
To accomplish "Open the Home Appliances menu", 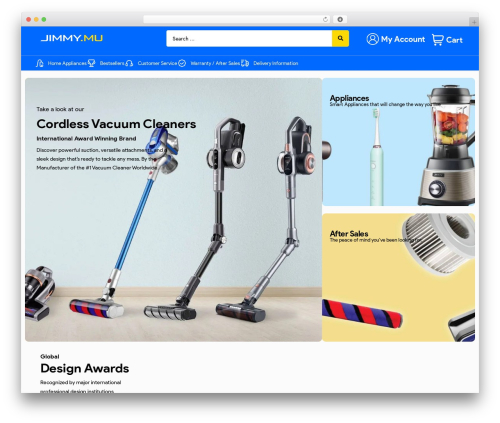I will click(x=67, y=63).
